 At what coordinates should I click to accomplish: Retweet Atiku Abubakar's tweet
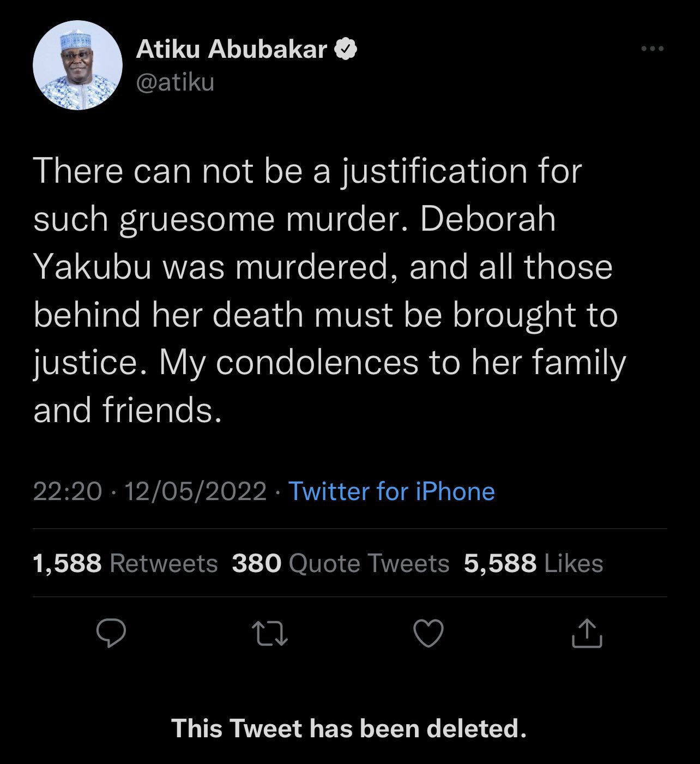coord(270,633)
